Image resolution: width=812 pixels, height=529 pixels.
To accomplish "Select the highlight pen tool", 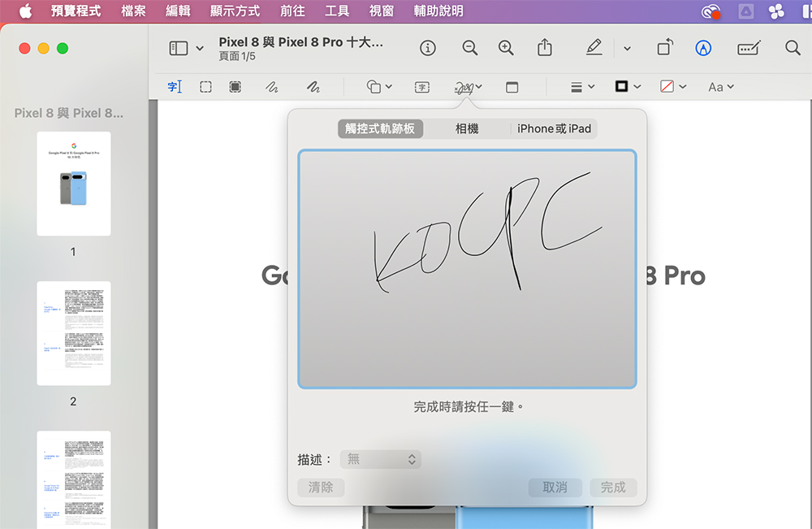I will pyautogui.click(x=594, y=48).
